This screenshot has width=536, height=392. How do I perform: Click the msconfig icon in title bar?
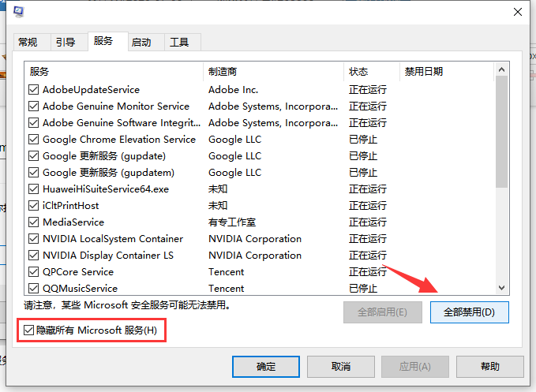(x=18, y=11)
